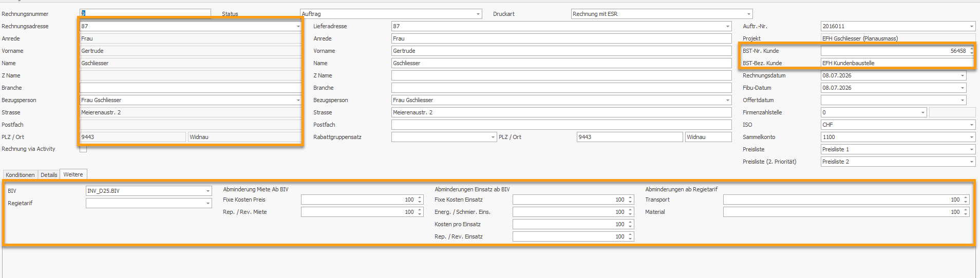Open the Auftr.-Nr. dropdown 2016011

pyautogui.click(x=972, y=26)
